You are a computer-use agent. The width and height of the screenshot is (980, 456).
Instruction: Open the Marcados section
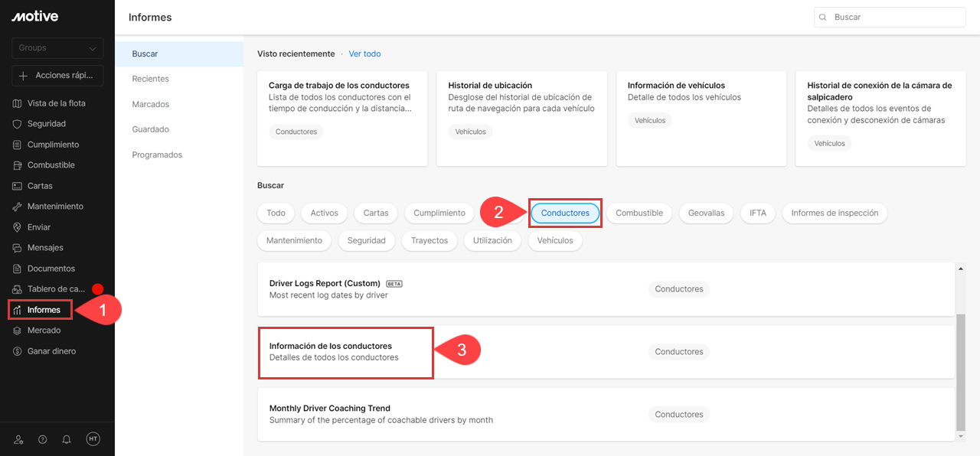coord(150,104)
